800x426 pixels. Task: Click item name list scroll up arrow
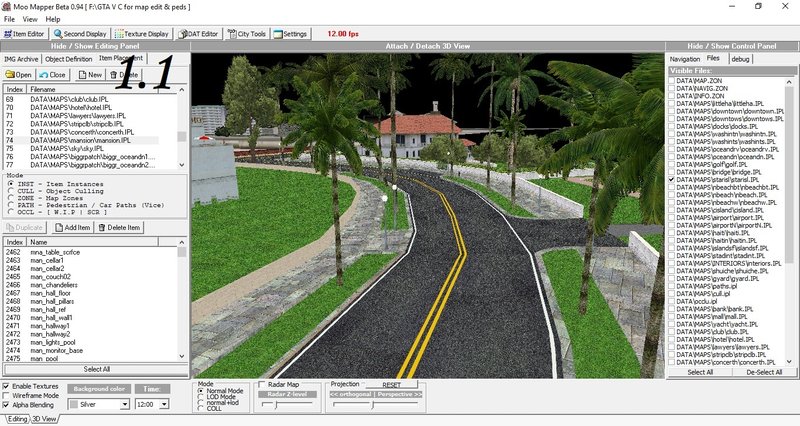[182, 242]
